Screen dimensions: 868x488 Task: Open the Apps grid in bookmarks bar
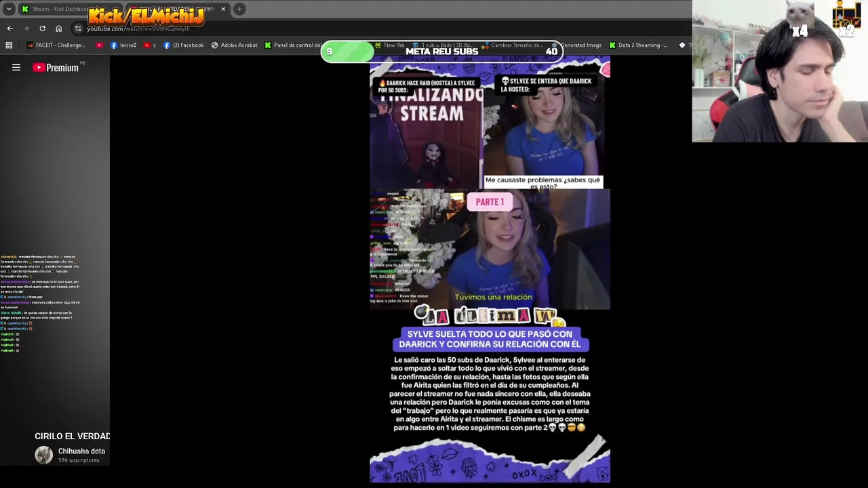click(x=9, y=45)
